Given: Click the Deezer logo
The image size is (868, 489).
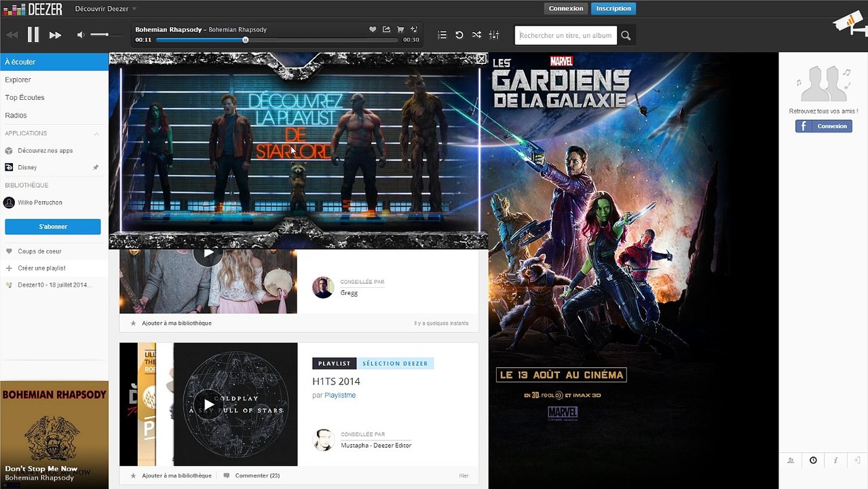Looking at the screenshot, I should click(33, 9).
